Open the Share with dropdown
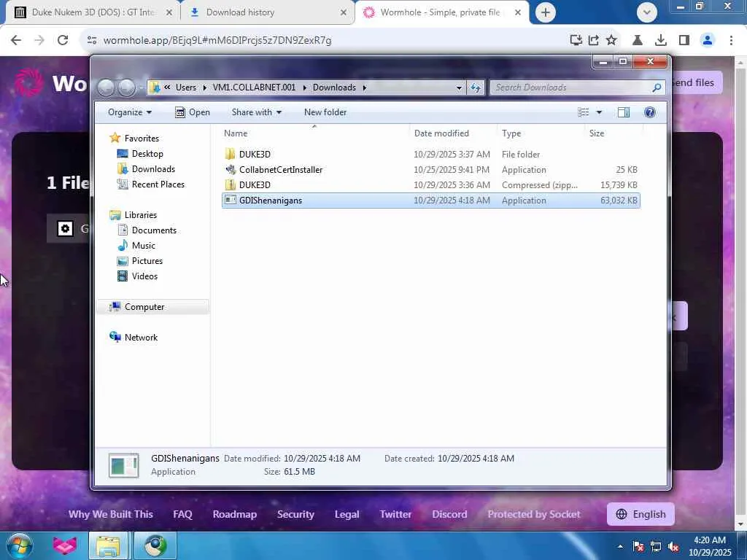 [x=256, y=112]
